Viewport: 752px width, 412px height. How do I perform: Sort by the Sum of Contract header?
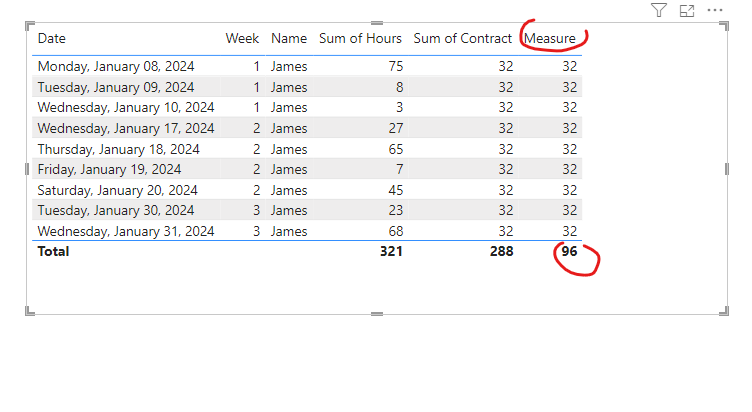pos(462,38)
